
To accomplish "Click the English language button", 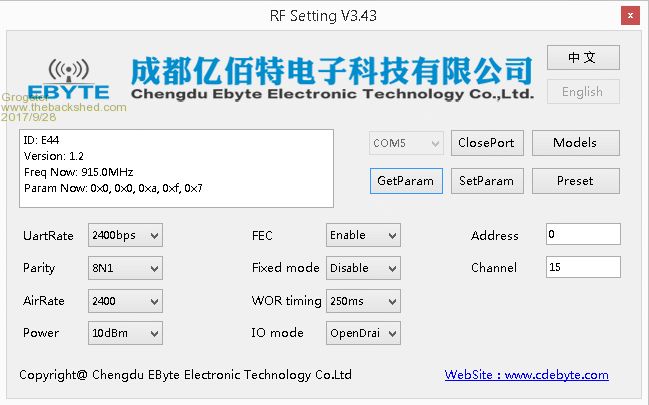I will point(583,92).
